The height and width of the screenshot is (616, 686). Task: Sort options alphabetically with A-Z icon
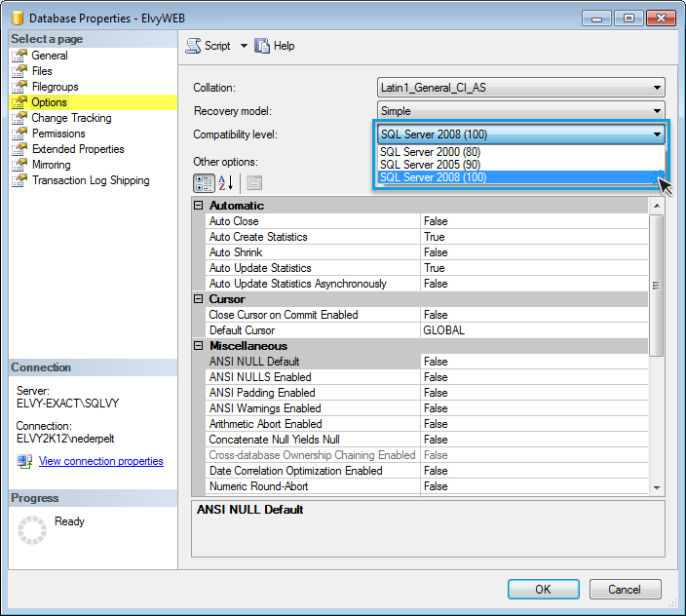226,183
